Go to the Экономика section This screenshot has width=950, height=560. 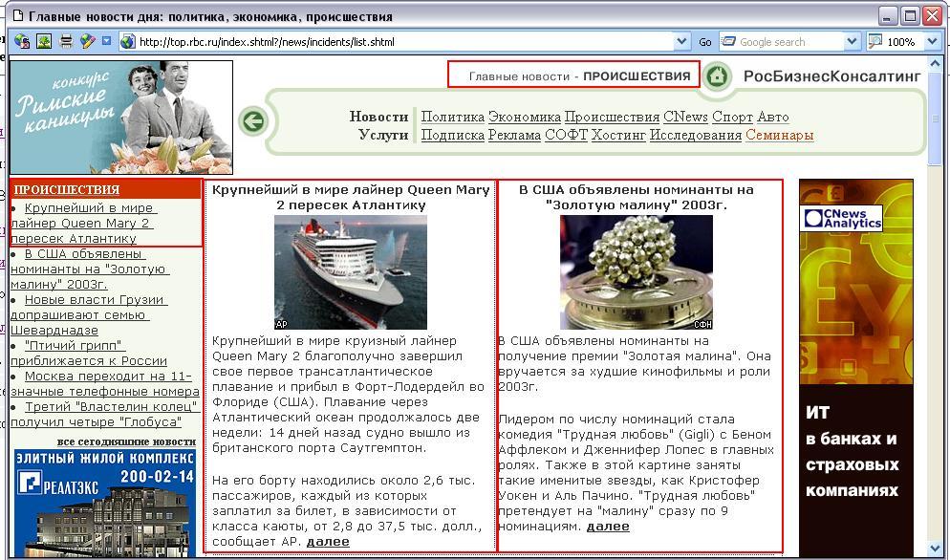click(524, 117)
